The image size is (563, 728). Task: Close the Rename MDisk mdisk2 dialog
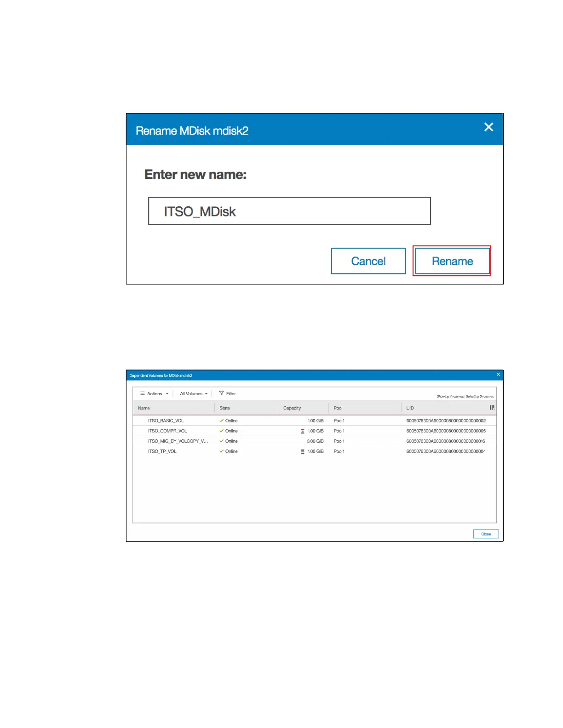point(488,127)
